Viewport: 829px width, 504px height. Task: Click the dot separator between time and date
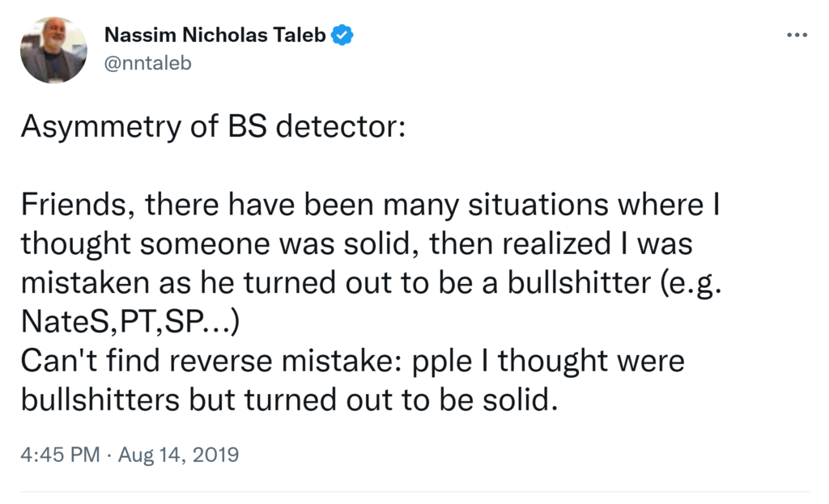108,455
